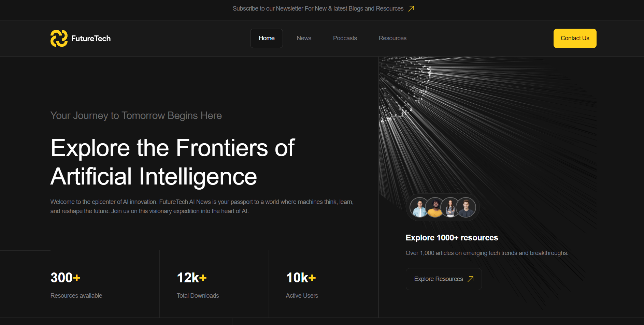Screen dimensions: 644x325
Task: Click the arrow icon in Explore Resources
Action: coord(471,279)
